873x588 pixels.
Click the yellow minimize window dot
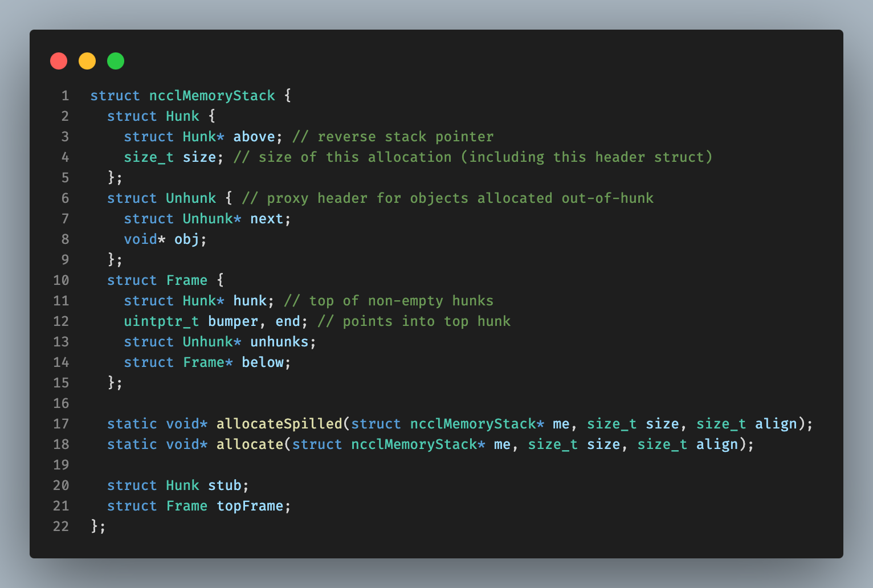click(87, 61)
